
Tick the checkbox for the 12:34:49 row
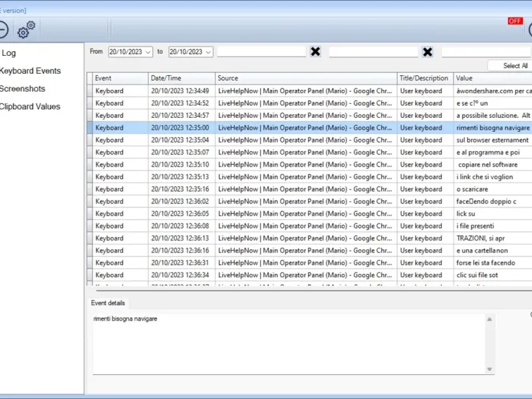coord(90,91)
